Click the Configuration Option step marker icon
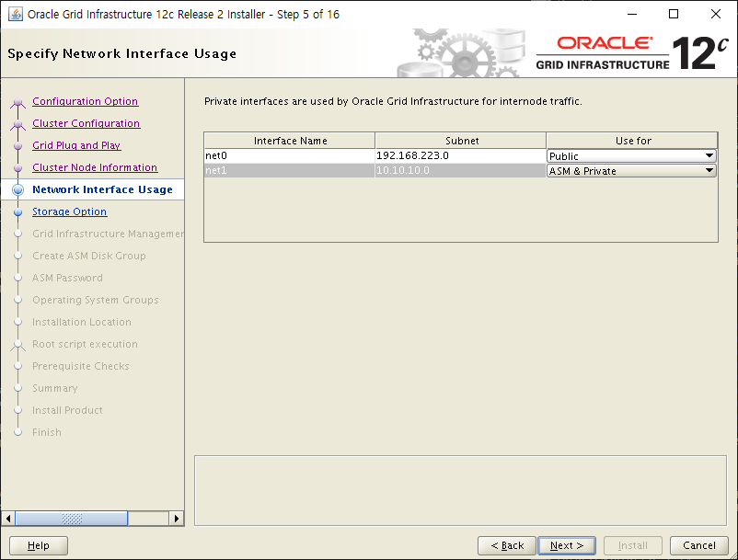 pos(17,102)
